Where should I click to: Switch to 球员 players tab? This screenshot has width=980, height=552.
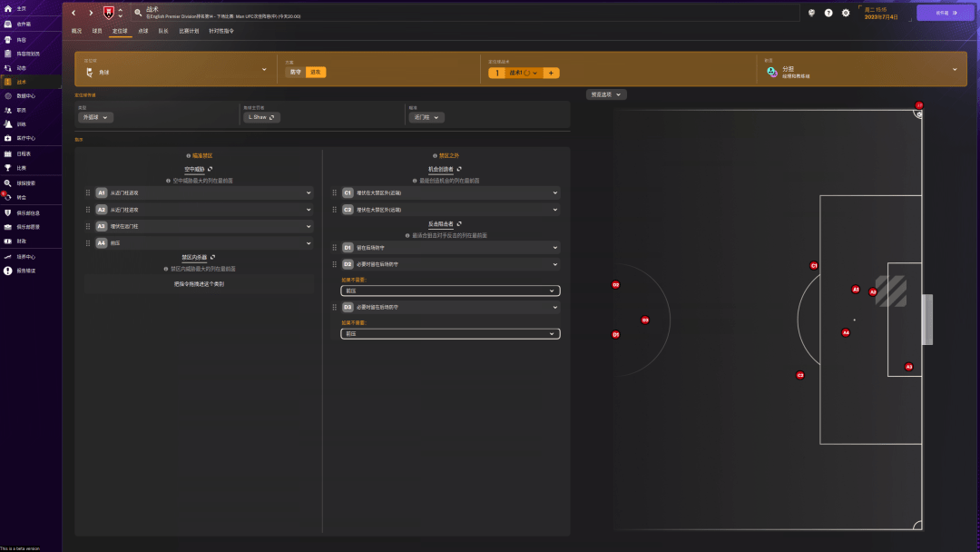97,31
